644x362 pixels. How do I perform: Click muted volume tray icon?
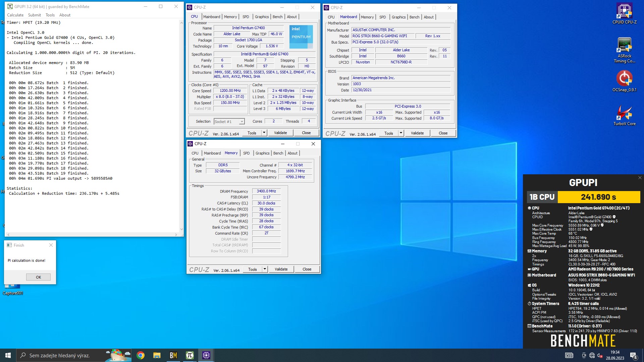(x=600, y=355)
